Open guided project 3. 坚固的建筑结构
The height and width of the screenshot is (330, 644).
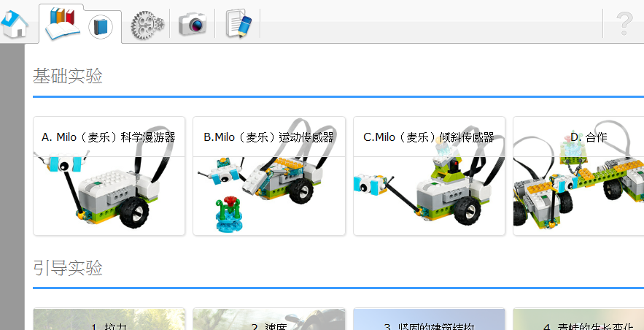(429, 319)
